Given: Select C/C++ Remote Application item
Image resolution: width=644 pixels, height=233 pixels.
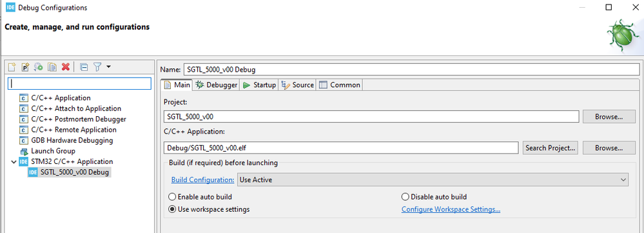Looking at the screenshot, I should coord(73,130).
